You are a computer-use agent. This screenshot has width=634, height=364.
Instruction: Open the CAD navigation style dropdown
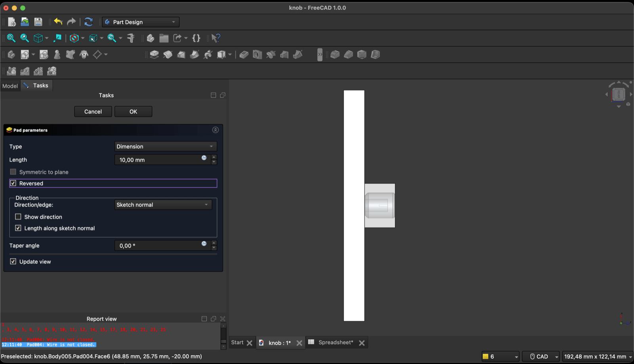[541, 356]
